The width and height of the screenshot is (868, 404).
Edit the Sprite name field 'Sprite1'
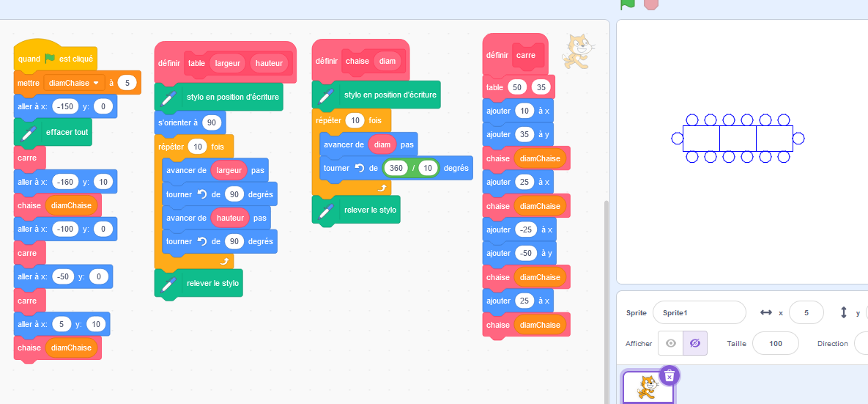pyautogui.click(x=698, y=312)
